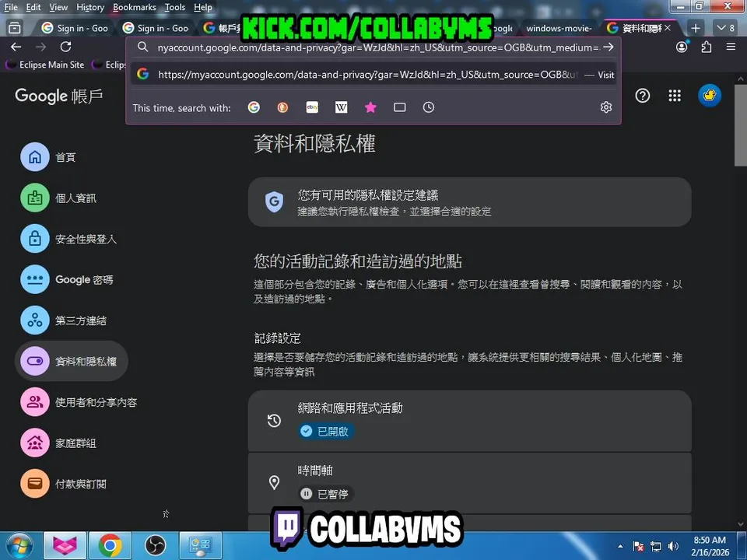Open Google 密碼 password manager
747x560 pixels.
click(67, 279)
